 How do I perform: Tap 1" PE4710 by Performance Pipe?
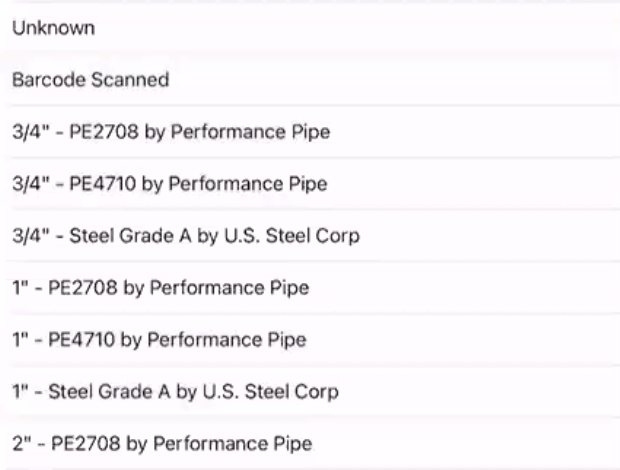(159, 340)
